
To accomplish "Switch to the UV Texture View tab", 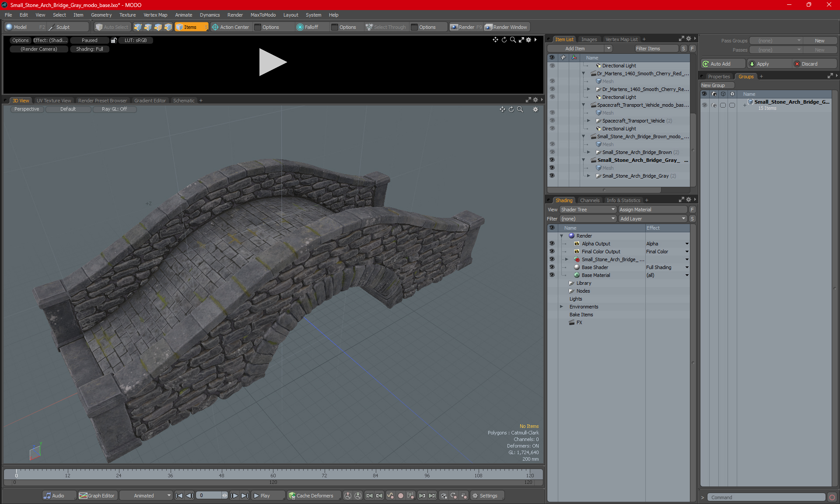I will coord(54,101).
